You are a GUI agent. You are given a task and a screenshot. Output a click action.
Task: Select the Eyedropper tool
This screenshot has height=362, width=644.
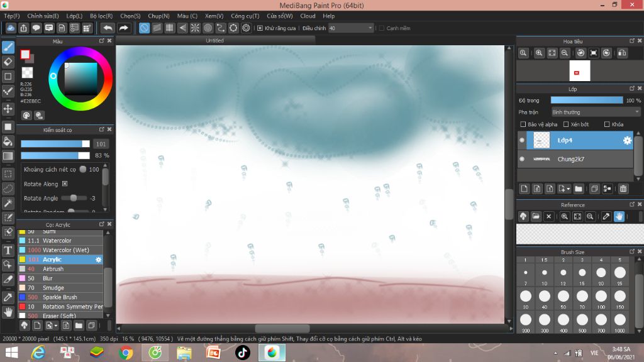pyautogui.click(x=8, y=297)
